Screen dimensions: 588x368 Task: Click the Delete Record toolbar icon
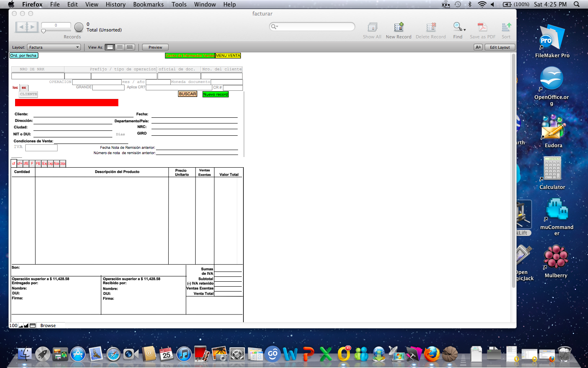[x=431, y=27]
